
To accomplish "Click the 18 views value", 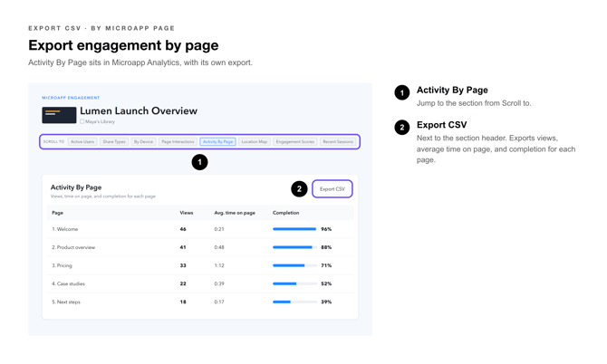I will coord(183,302).
